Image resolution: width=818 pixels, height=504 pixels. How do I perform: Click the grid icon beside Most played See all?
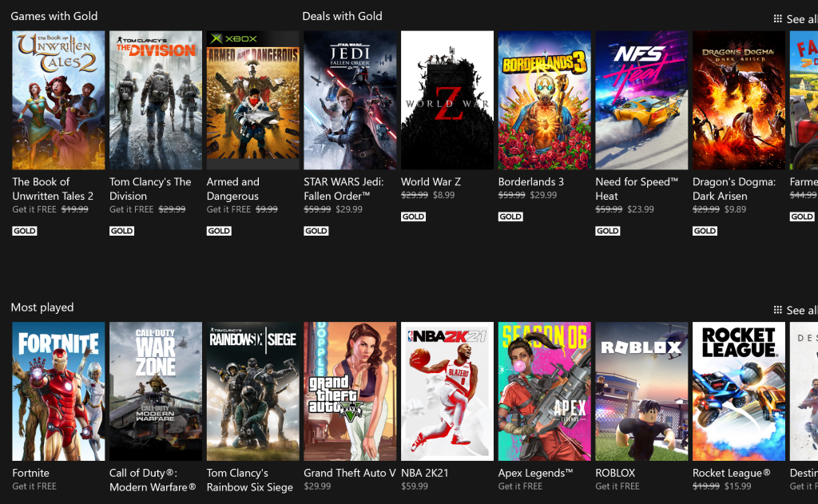click(x=777, y=310)
